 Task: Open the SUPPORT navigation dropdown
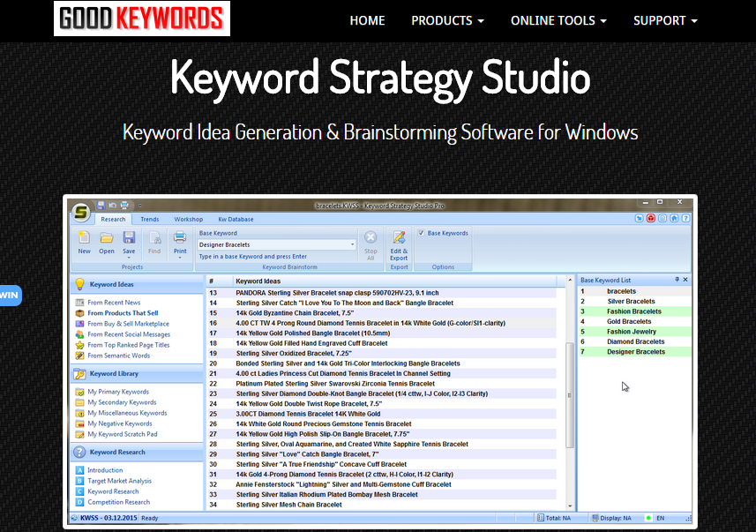click(665, 21)
